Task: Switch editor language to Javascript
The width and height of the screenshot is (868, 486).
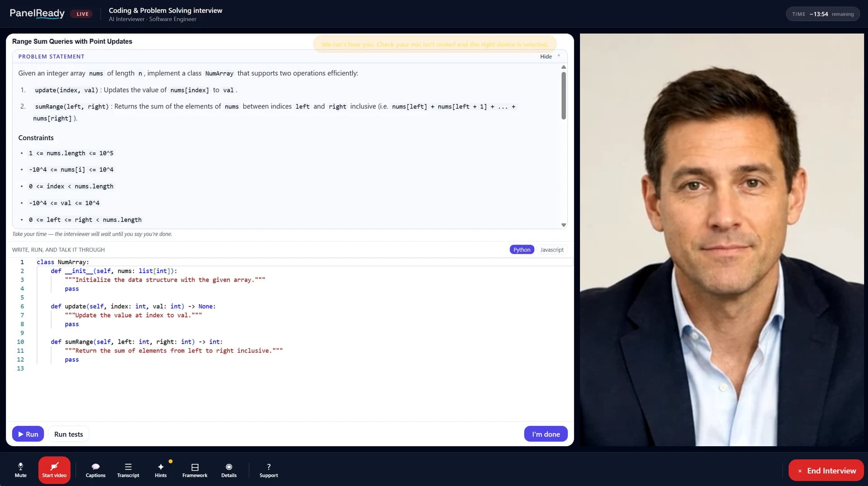Action: pos(552,250)
